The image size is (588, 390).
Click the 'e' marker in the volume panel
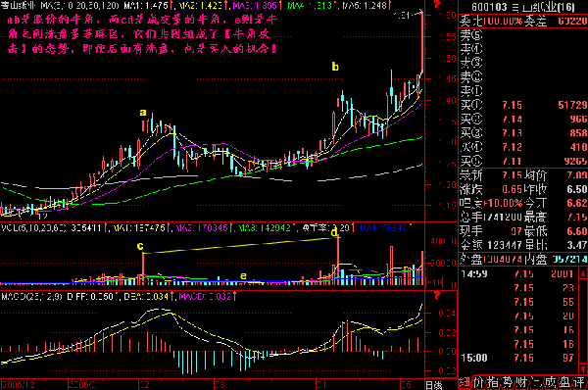click(243, 276)
